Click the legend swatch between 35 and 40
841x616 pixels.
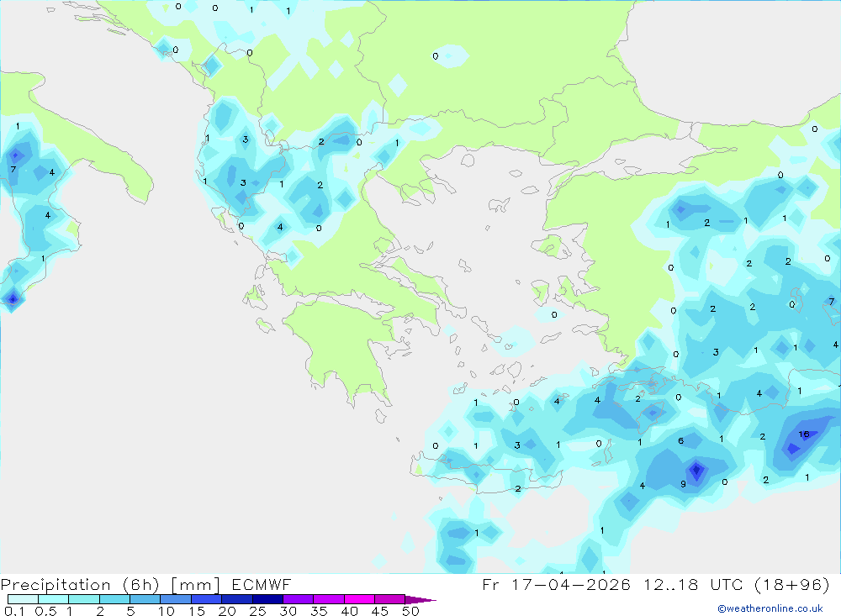(x=329, y=599)
